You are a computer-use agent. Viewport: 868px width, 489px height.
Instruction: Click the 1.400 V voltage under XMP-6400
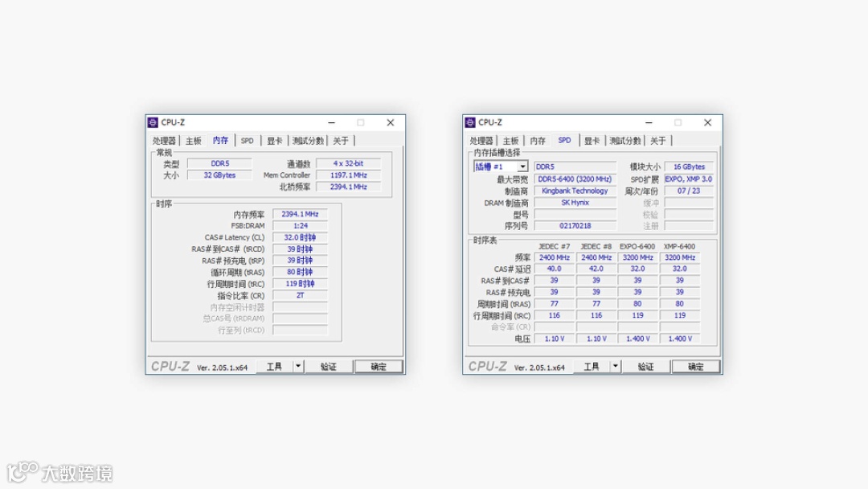click(x=680, y=339)
